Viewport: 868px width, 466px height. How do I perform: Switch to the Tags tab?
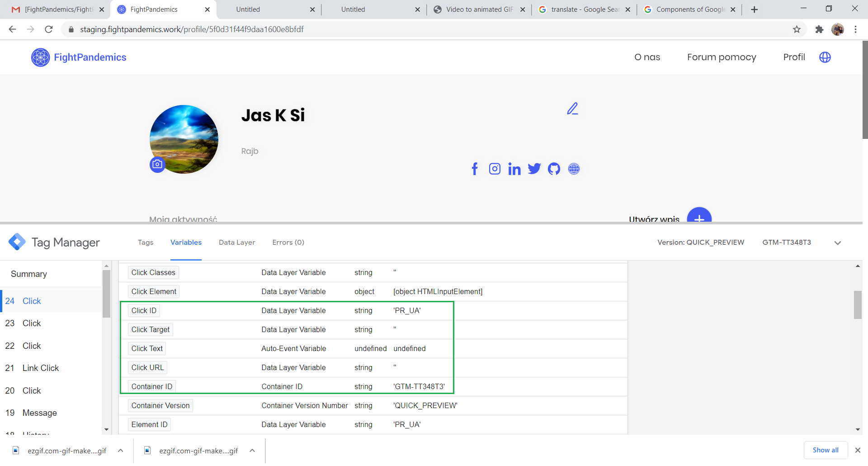pos(146,243)
